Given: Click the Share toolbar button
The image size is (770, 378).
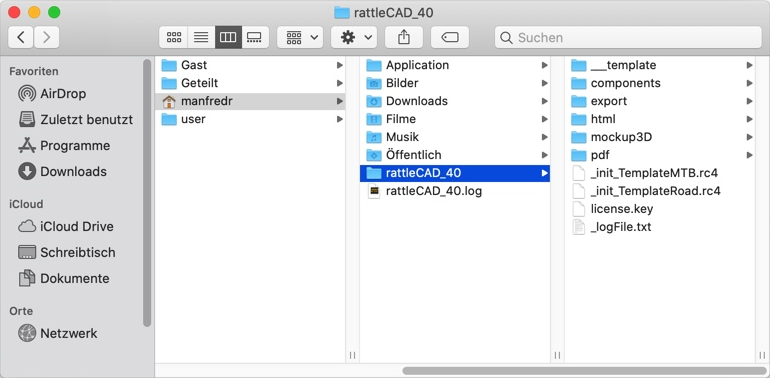Looking at the screenshot, I should click(x=404, y=37).
